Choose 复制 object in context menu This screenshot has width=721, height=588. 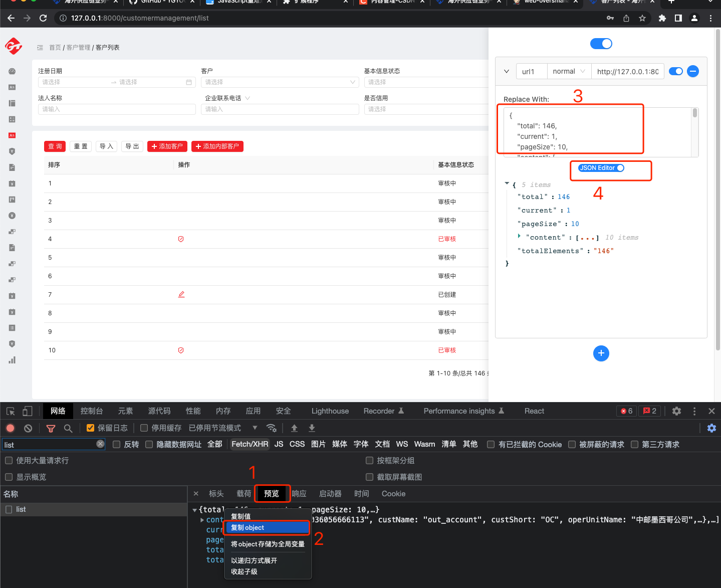coord(267,527)
